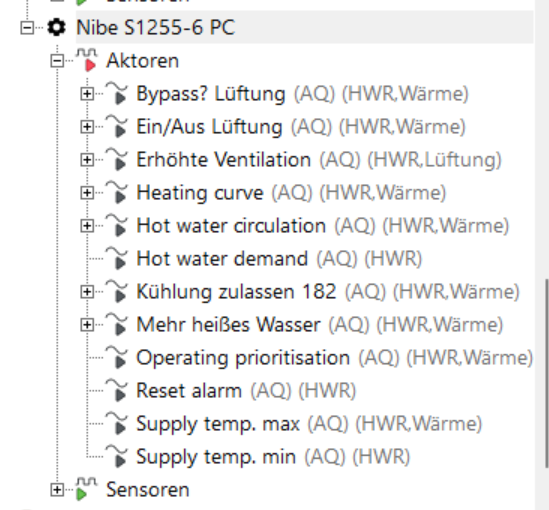The height and width of the screenshot is (510, 549).
Task: Click the red Aktoren group icon
Action: (87, 60)
